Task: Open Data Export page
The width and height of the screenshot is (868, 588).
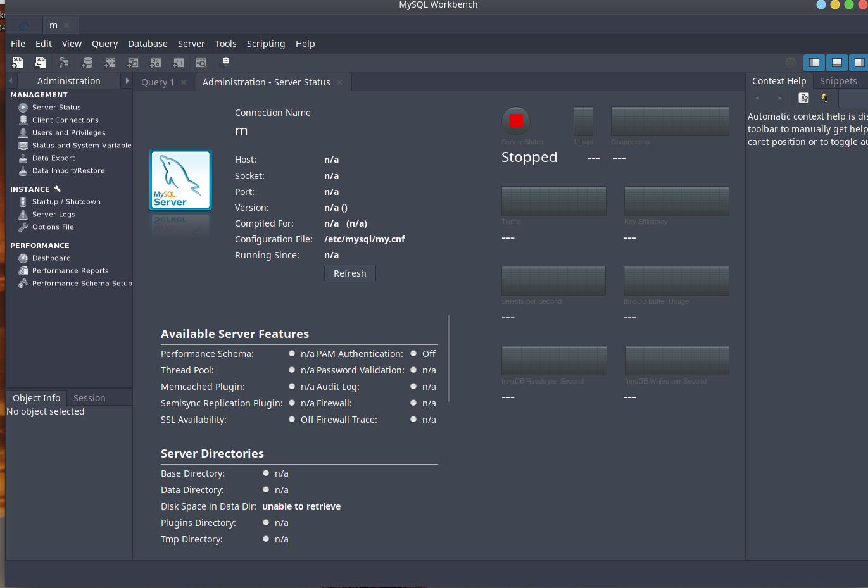Action: pyautogui.click(x=53, y=158)
